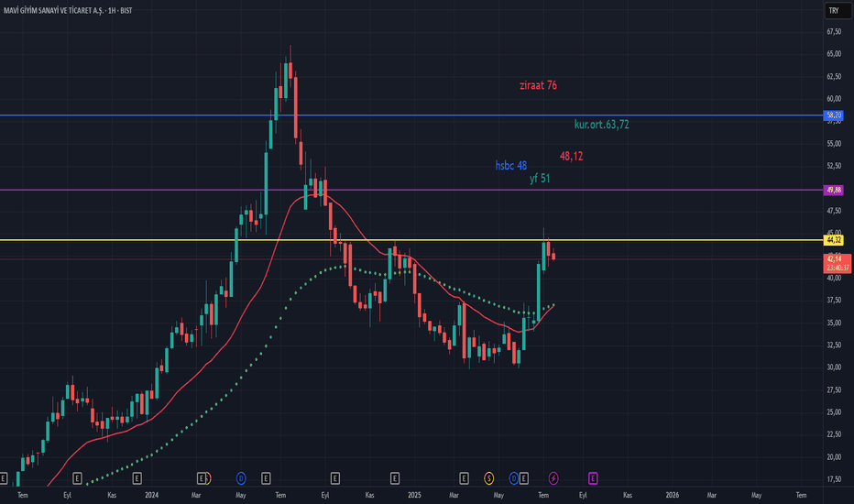Click the 2025 label on the time axis
Viewport: 854px width, 504px height.
pyautogui.click(x=414, y=495)
